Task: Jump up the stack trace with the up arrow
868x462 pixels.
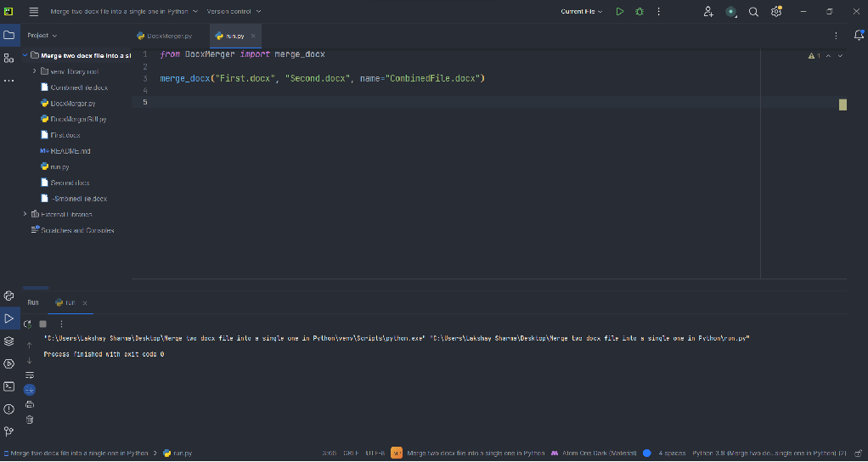Action: coord(30,346)
